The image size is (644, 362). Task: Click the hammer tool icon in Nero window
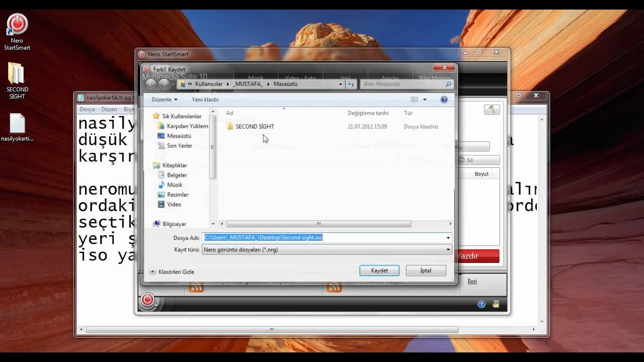(x=492, y=110)
